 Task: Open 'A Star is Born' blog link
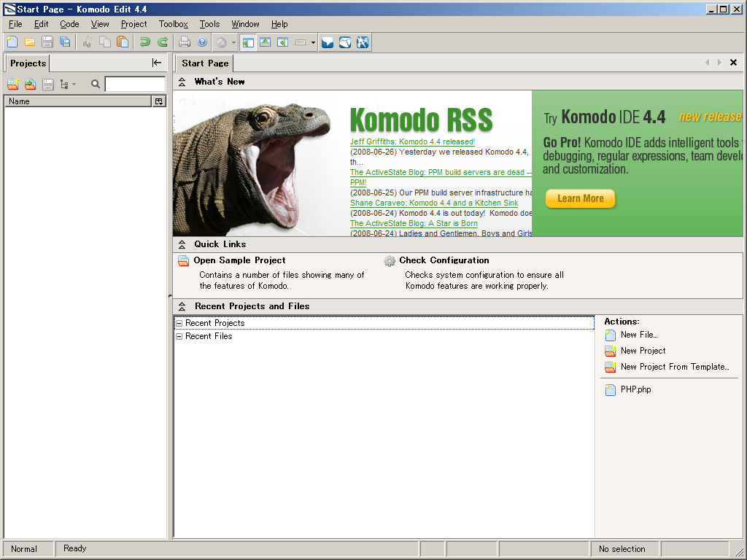click(414, 223)
